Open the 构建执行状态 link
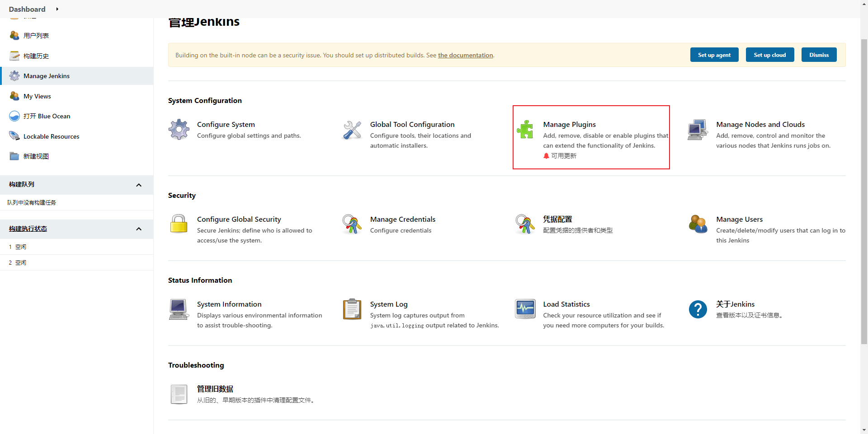This screenshot has width=868, height=434. [x=28, y=229]
